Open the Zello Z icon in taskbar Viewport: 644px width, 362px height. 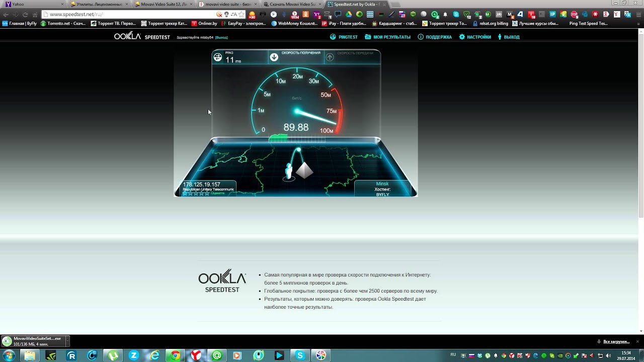point(133,355)
